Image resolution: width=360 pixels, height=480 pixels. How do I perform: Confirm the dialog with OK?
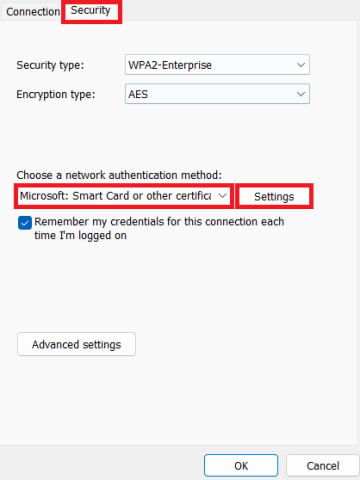click(241, 465)
